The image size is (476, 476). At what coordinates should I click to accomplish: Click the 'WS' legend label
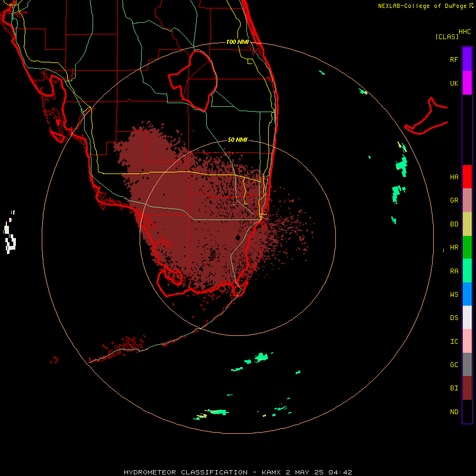click(454, 295)
